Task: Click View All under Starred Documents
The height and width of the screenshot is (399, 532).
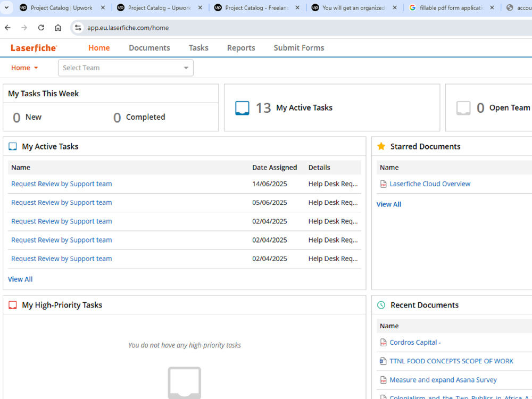Action: (x=389, y=204)
